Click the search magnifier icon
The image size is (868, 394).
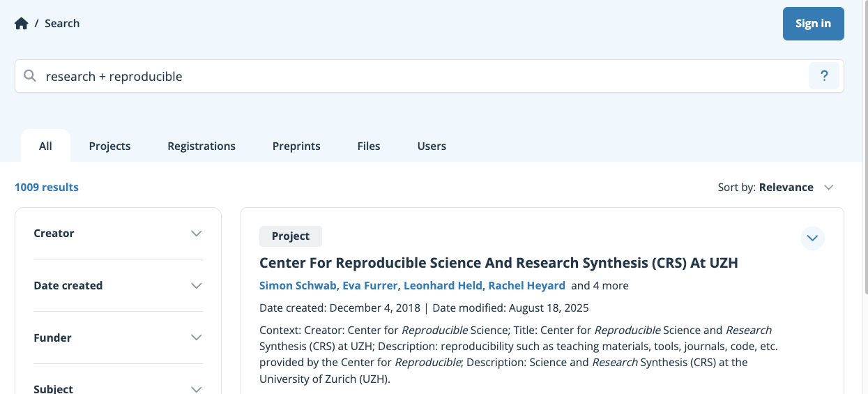(x=30, y=76)
